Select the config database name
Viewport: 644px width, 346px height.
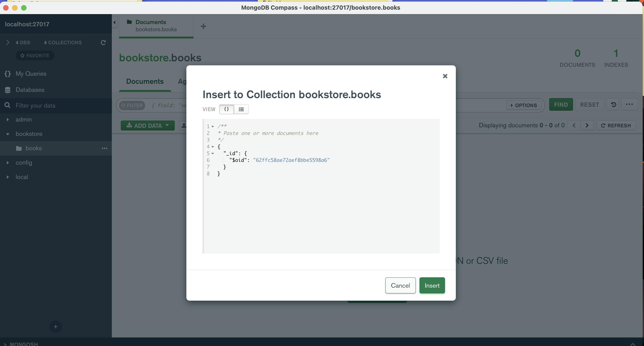[x=24, y=163]
